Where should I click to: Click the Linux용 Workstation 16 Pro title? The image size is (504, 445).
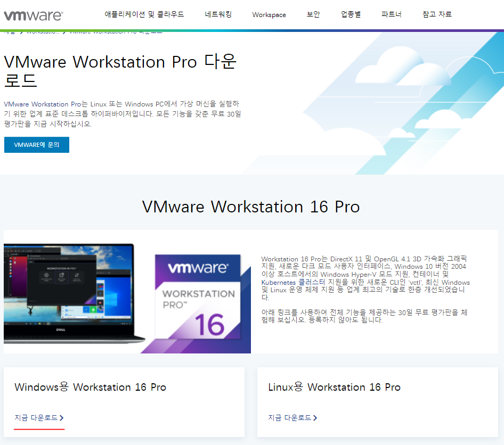pyautogui.click(x=334, y=387)
